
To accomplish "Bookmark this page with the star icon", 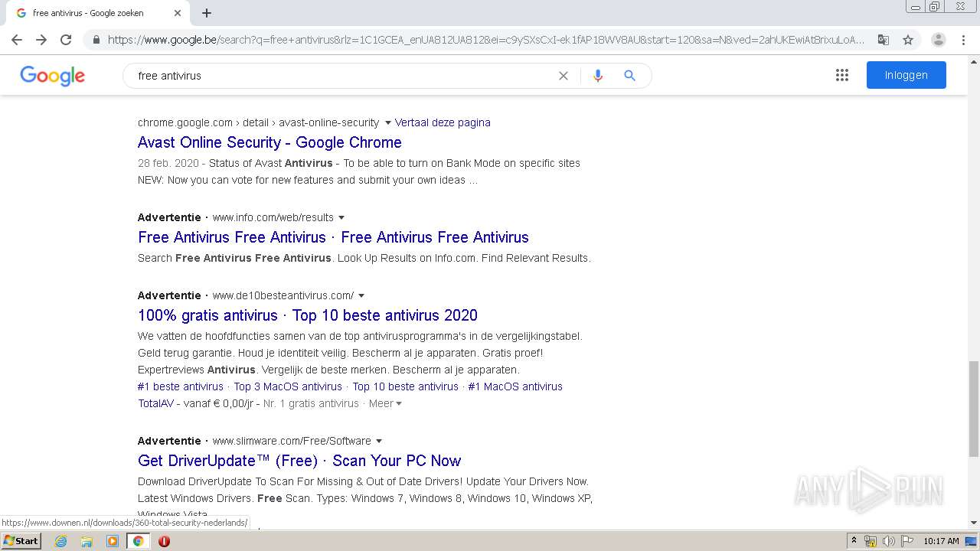I will (908, 40).
